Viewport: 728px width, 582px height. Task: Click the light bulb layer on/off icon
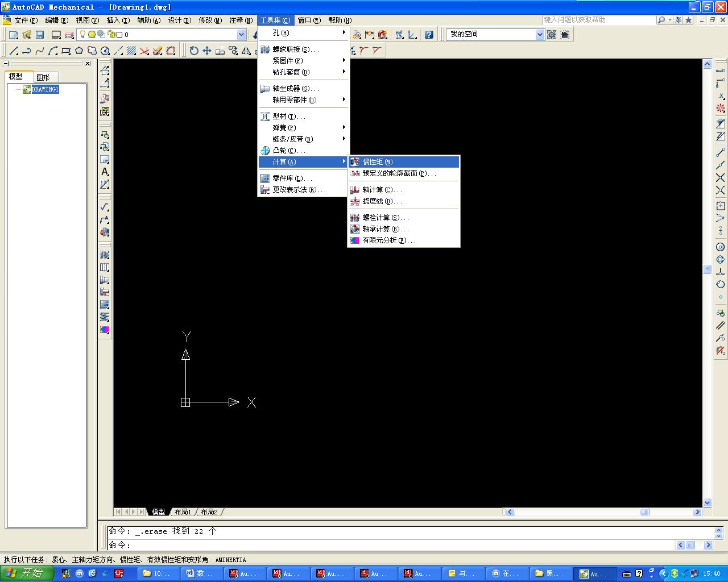[x=82, y=35]
